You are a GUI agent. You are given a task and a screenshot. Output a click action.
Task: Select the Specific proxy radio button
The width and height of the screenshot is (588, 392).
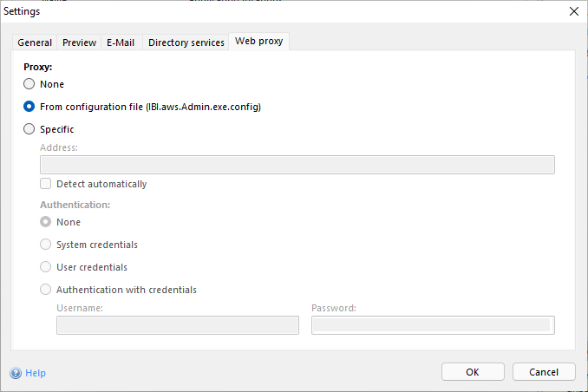point(29,129)
